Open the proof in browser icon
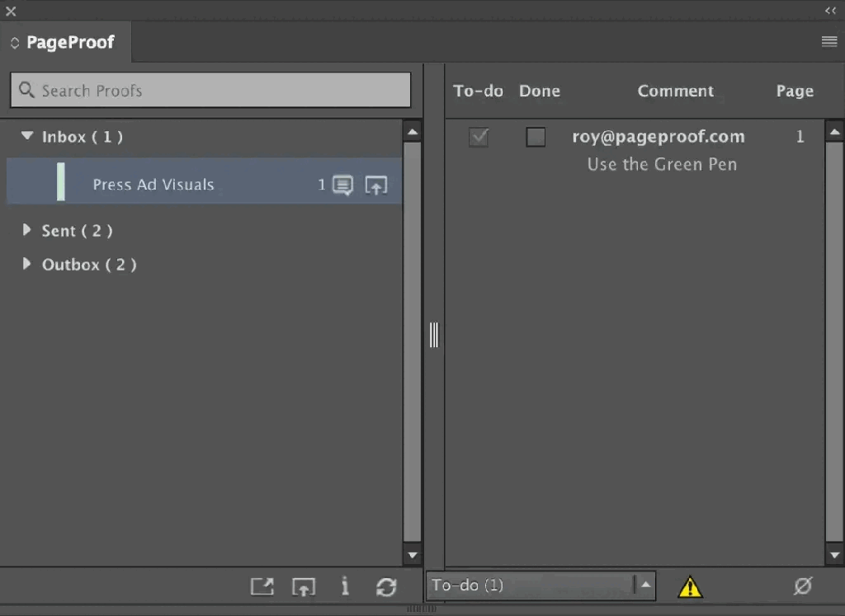This screenshot has height=616, width=845. tap(262, 586)
